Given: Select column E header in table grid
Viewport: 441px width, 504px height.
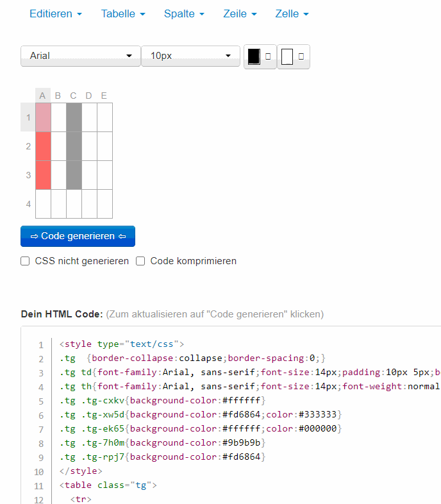Looking at the screenshot, I should coord(104,96).
